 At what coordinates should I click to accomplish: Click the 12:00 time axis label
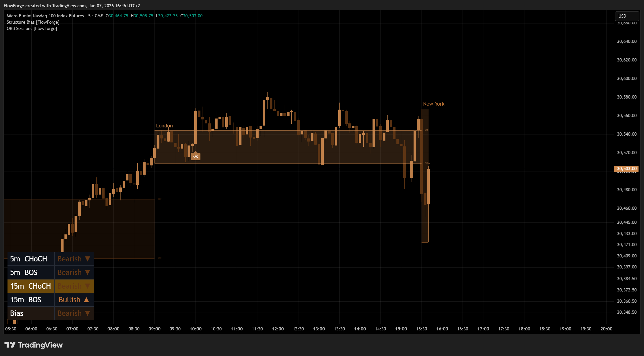(278, 329)
